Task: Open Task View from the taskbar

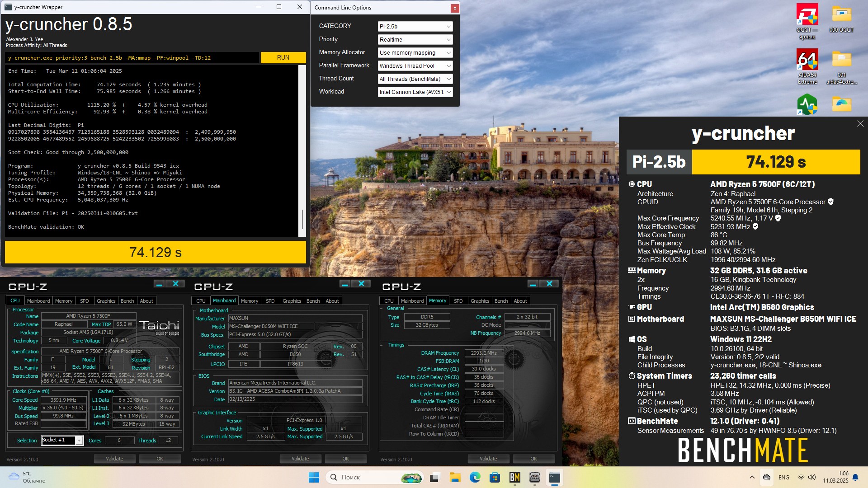Action: click(435, 477)
